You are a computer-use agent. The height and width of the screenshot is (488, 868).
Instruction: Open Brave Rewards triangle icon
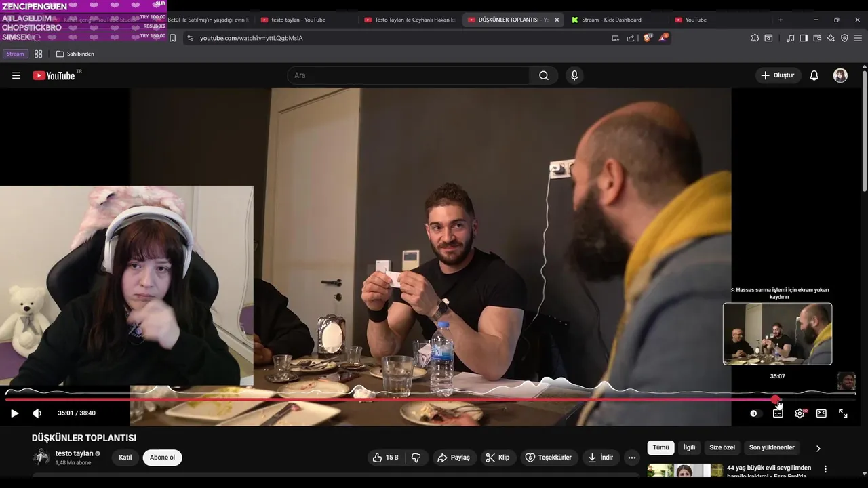tap(664, 37)
